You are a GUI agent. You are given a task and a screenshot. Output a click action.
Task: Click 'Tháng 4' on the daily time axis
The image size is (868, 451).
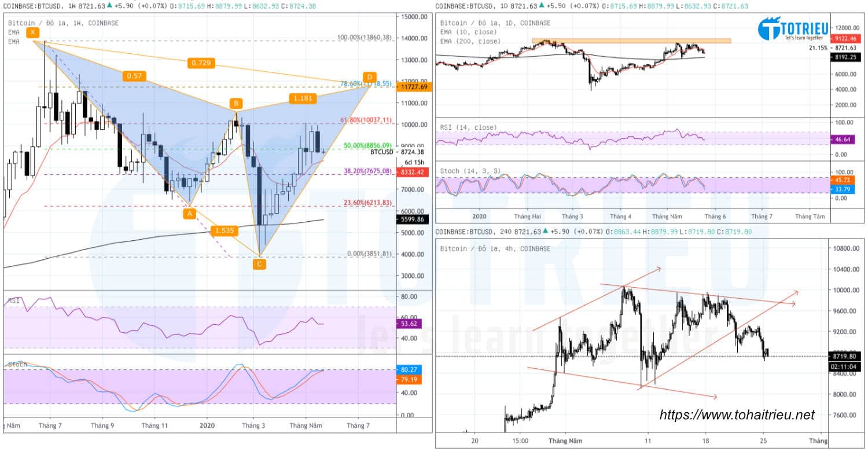[620, 217]
